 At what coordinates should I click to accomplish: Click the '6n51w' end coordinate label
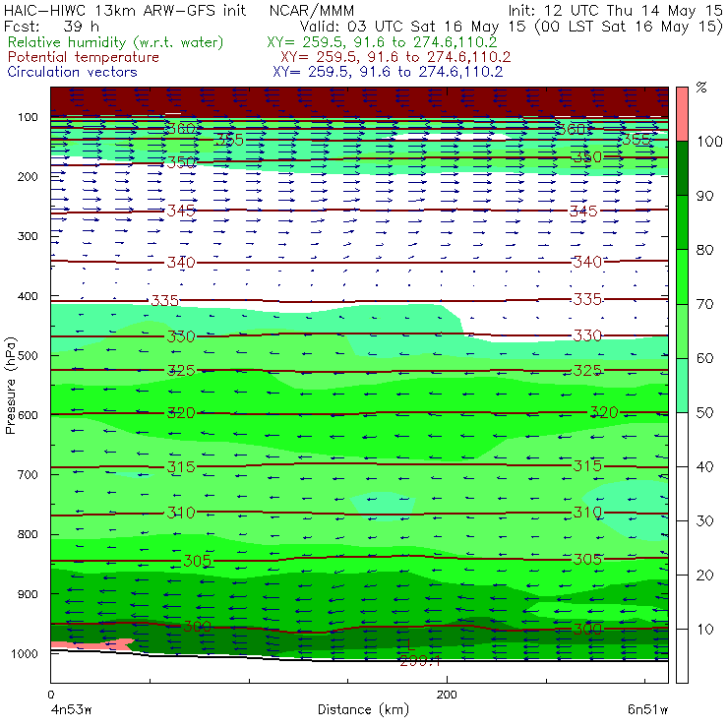647,710
